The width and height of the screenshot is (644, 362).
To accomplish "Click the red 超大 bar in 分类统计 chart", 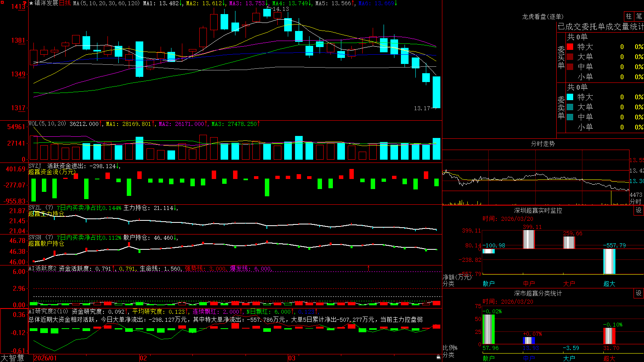I will [x=609, y=336].
